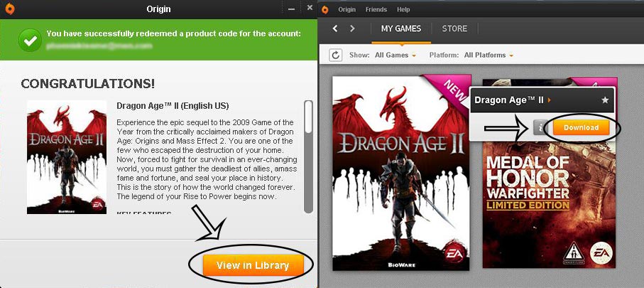Click the orange Download button

[x=580, y=127]
